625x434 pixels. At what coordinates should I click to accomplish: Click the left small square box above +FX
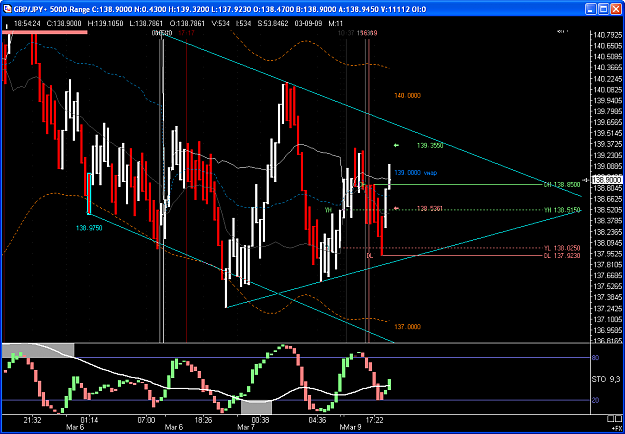pyautogui.click(x=610, y=418)
